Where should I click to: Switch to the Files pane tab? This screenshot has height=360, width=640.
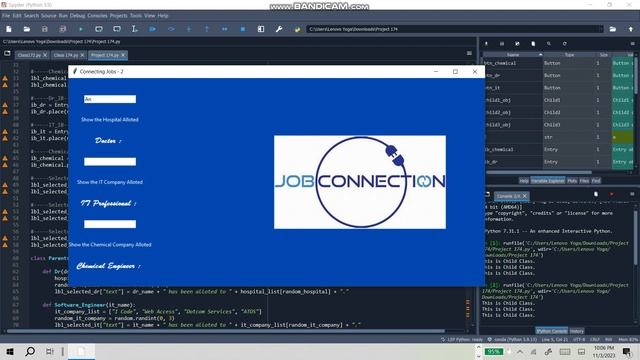[584, 180]
